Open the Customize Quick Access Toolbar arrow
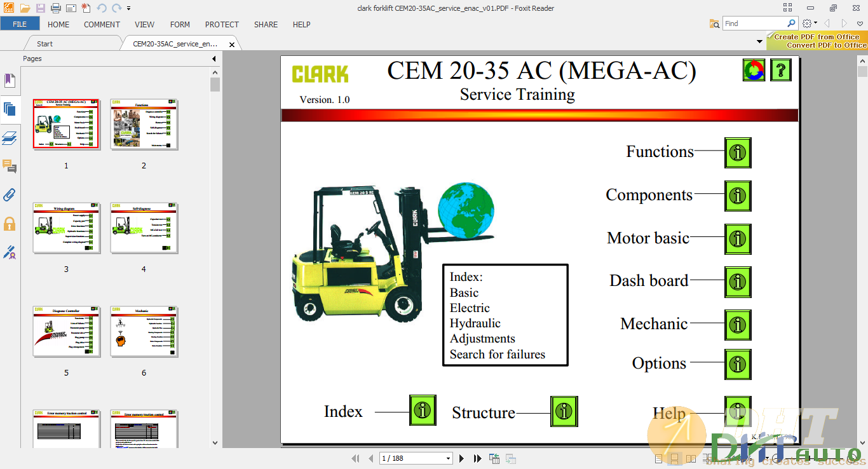Screen dimensions: 868x469 [x=128, y=8]
